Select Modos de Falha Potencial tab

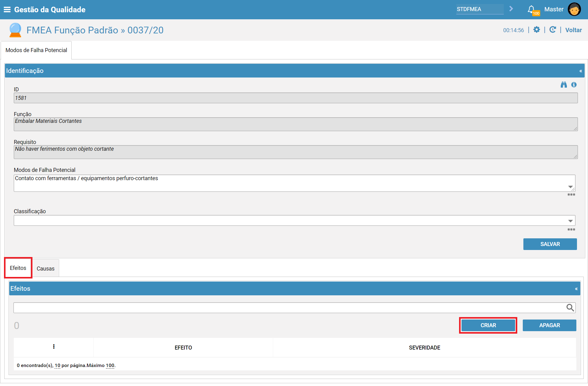pyautogui.click(x=36, y=50)
